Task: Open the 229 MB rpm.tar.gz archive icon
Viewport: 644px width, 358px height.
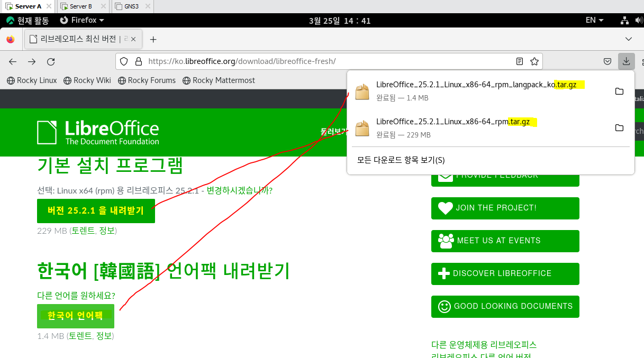Action: click(362, 128)
